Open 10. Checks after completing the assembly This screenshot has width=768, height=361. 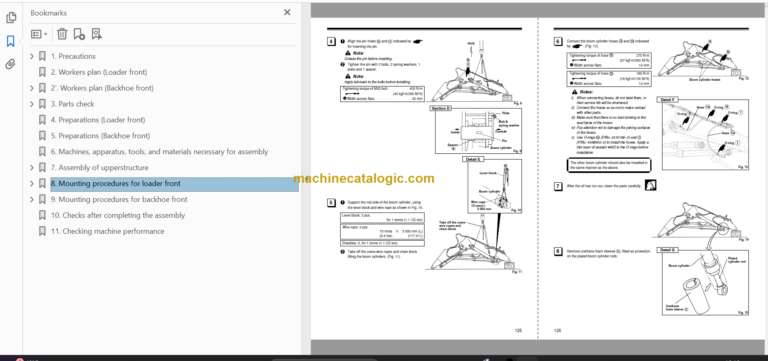[118, 216]
